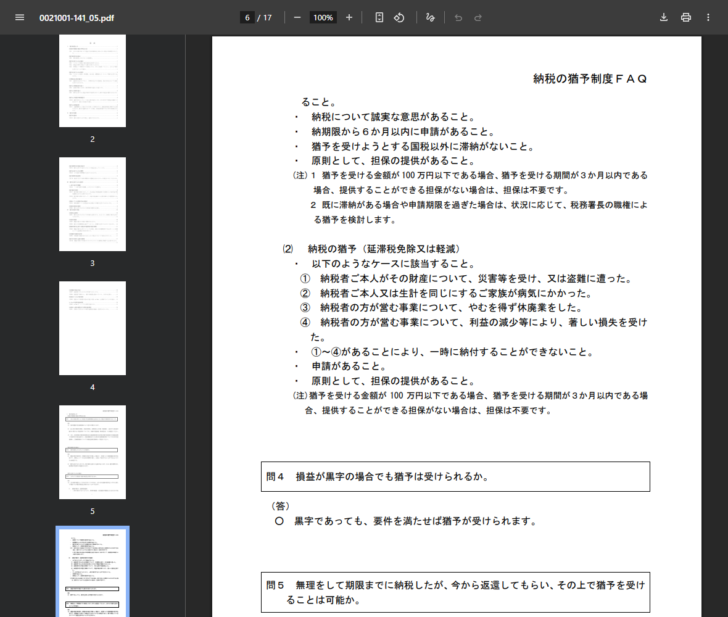This screenshot has width=728, height=617.
Task: Click the （答） label under 問４
Action: pyautogui.click(x=280, y=506)
